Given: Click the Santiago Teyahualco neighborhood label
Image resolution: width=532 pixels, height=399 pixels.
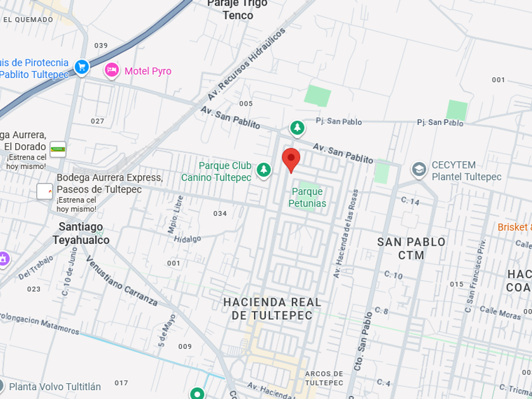Looking at the screenshot, I should [x=81, y=234].
